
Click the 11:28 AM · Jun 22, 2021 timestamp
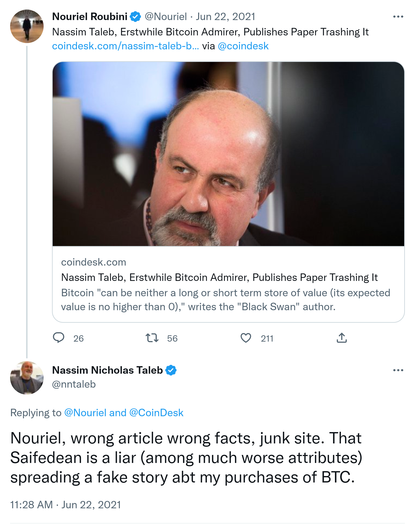[x=66, y=505]
